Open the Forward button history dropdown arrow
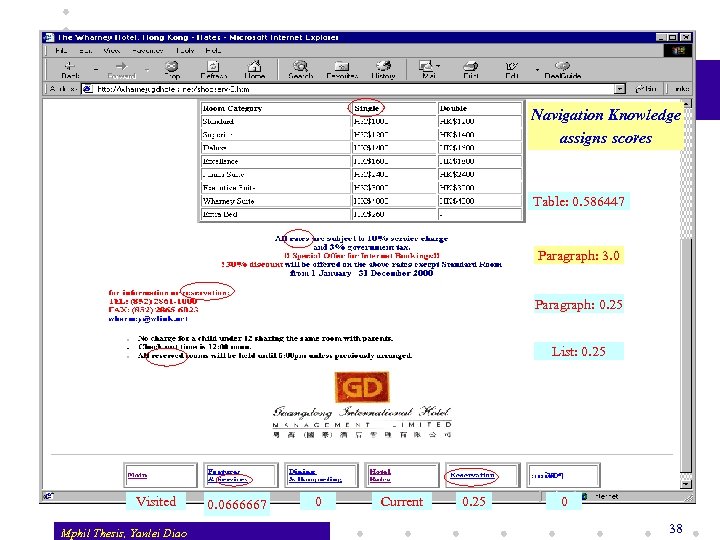This screenshot has width=720, height=540. pos(147,69)
